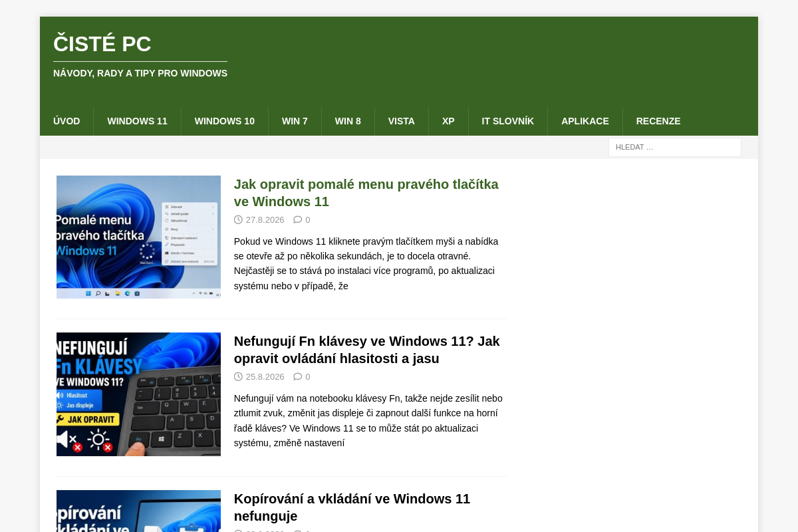Viewport: 798px width, 532px height.
Task: Click the clock icon beside date 27.8.2026
Action: (x=238, y=219)
